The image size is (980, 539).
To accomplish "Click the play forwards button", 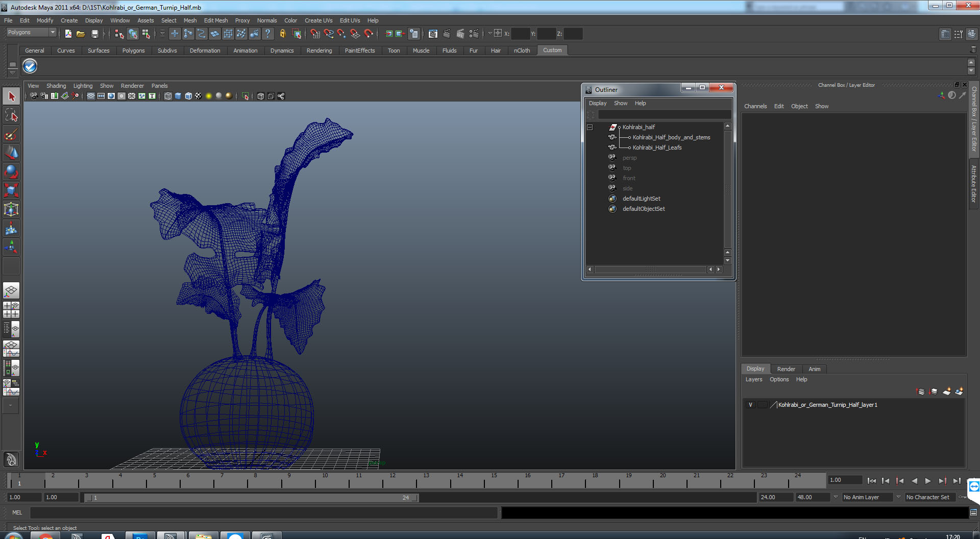I will [928, 481].
